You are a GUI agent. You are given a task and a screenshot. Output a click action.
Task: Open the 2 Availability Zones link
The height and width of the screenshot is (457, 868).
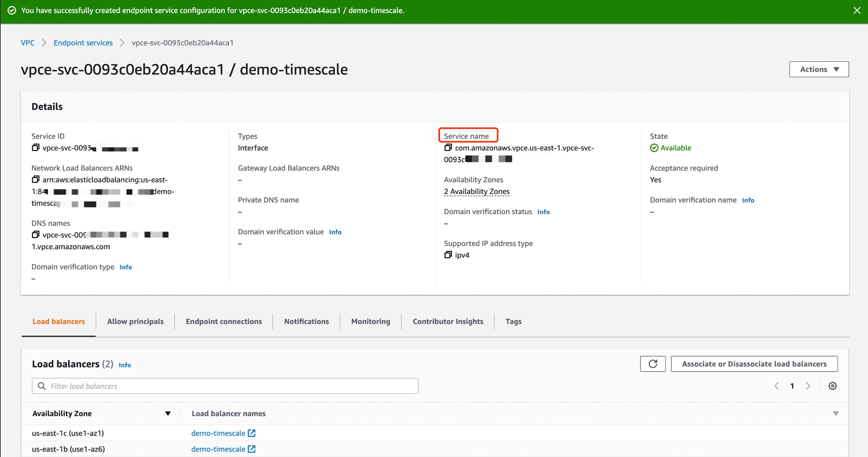(x=477, y=191)
